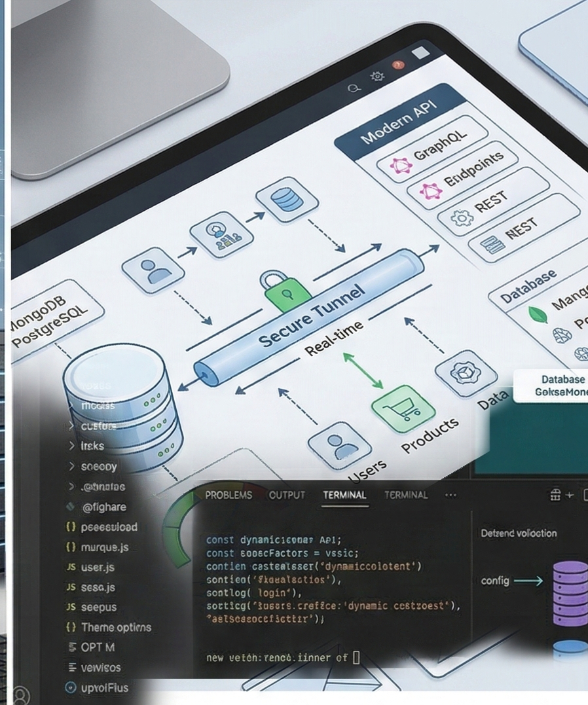Expand the cuetors folder chevron

pyautogui.click(x=71, y=425)
